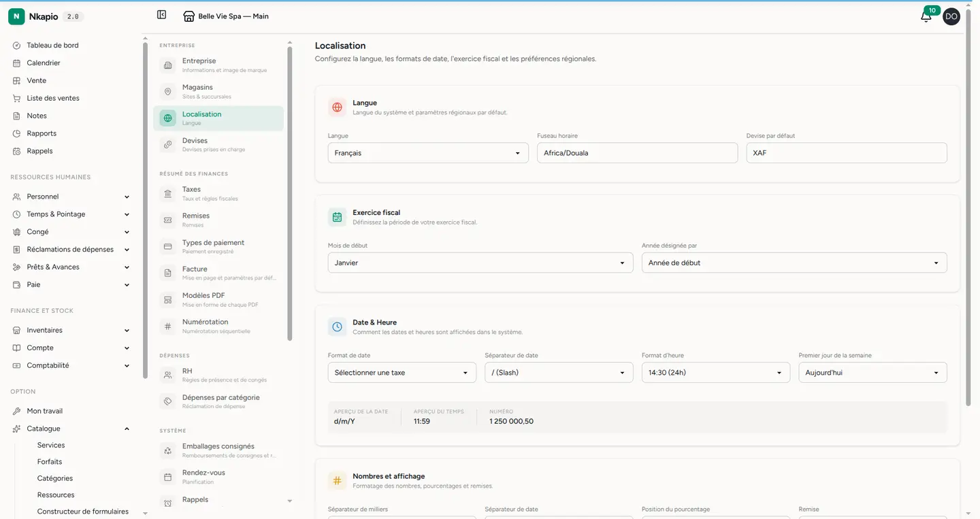Open the Format d'heure dropdown
Viewport: 980px width, 519px height.
[716, 373]
